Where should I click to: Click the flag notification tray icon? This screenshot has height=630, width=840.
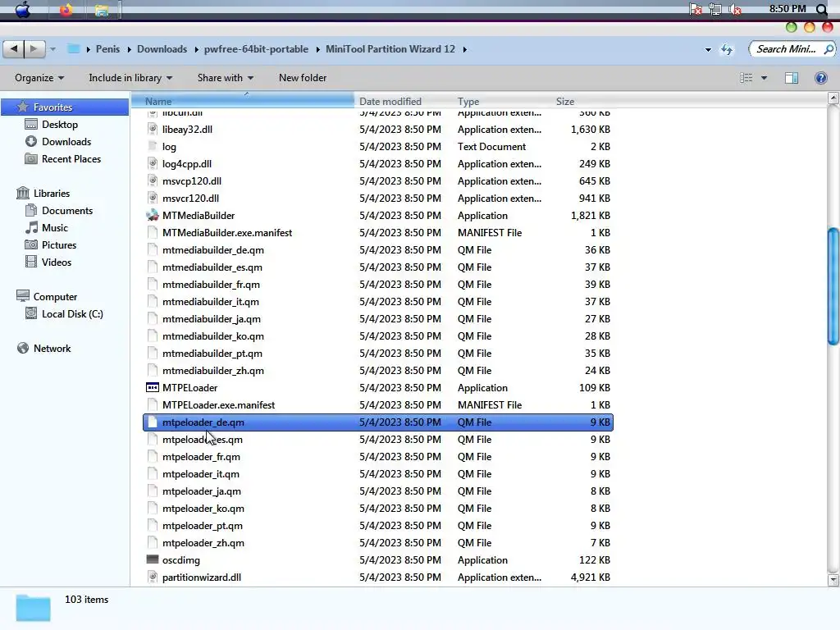696,9
